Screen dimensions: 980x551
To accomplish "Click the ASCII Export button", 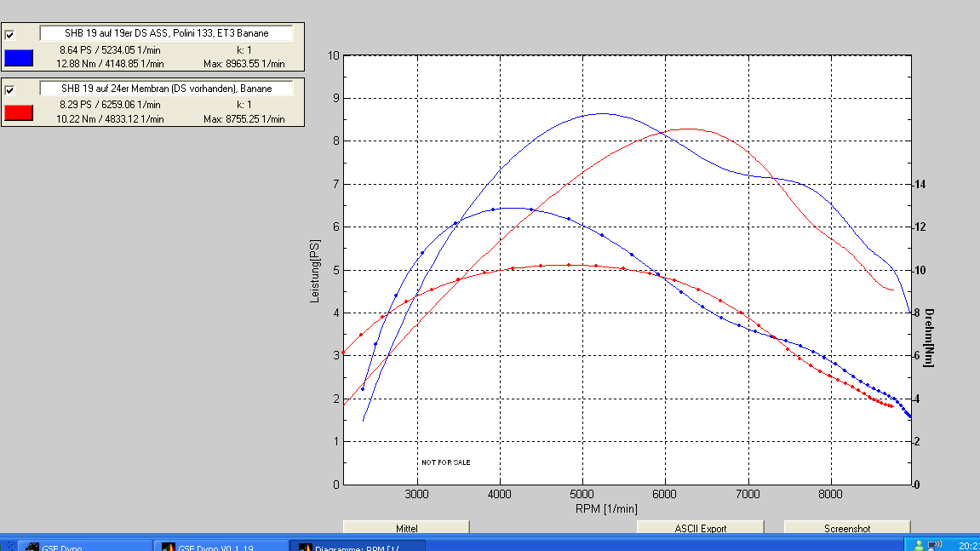I will click(700, 528).
